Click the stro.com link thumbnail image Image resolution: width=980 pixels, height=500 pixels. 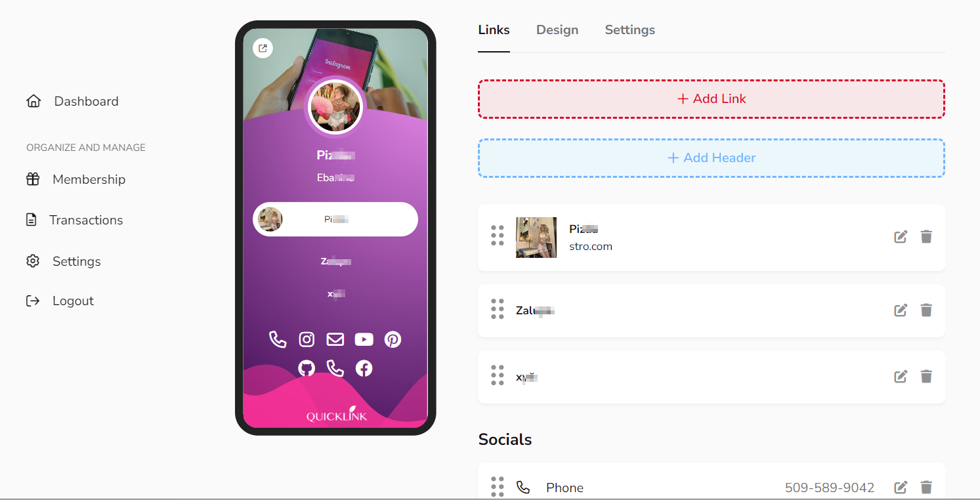click(536, 238)
